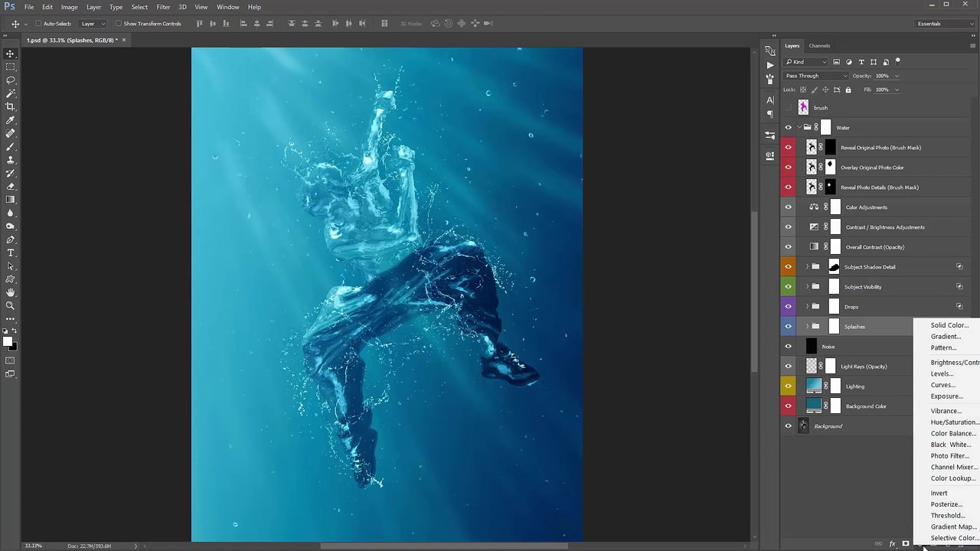Pick the Eyedropper tool

point(11,120)
